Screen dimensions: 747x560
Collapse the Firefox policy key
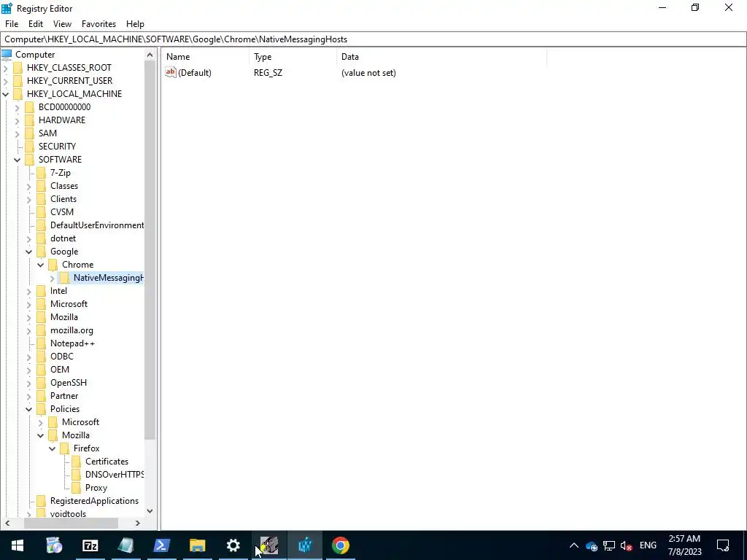coord(53,448)
